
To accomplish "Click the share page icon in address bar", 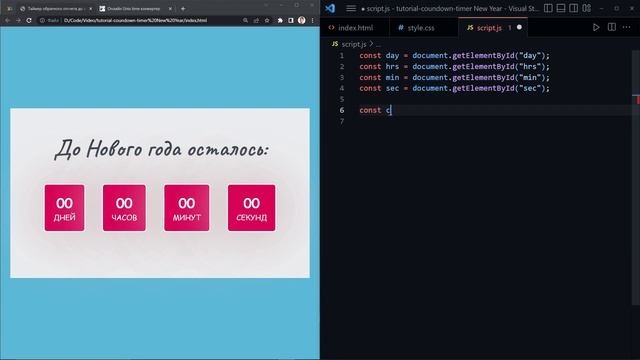I will pos(256,20).
